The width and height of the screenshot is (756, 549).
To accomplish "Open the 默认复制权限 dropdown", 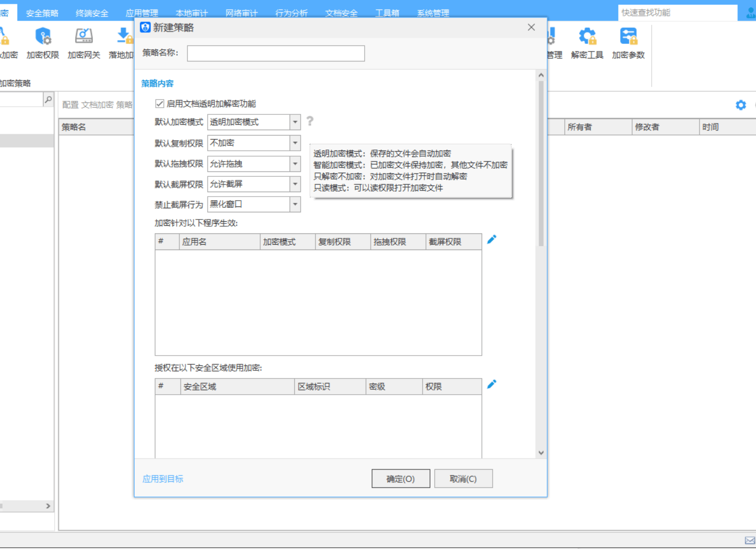I will click(295, 143).
